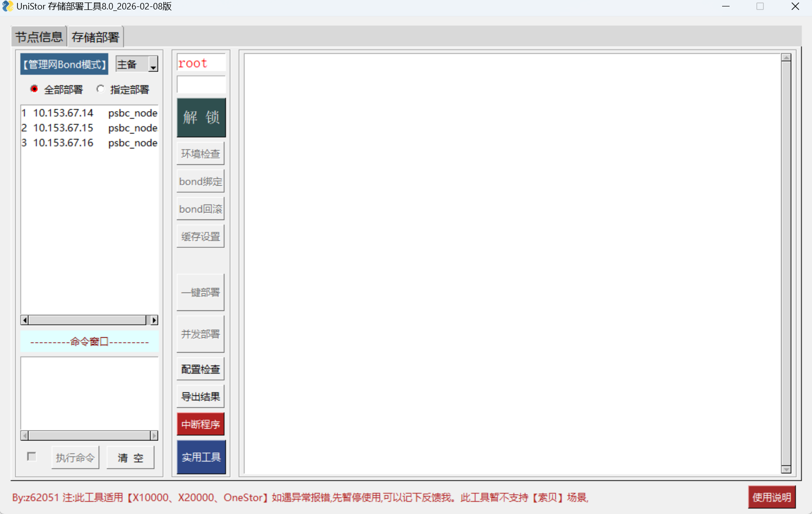
Task: Click the 【管理网Bond模式】 label button
Action: click(x=64, y=65)
